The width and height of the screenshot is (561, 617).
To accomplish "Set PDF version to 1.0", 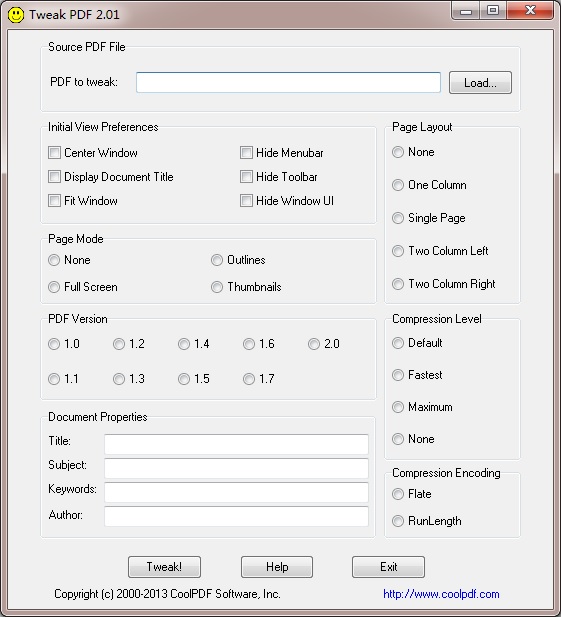I will click(54, 344).
